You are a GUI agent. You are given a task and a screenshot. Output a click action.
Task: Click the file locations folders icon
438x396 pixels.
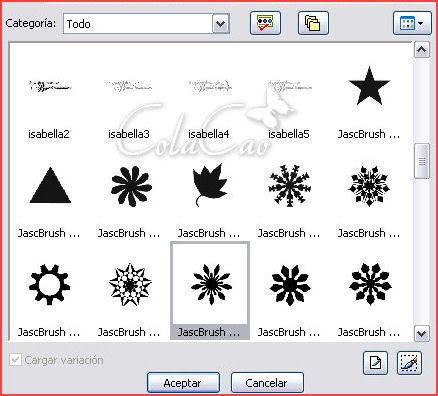(x=313, y=23)
